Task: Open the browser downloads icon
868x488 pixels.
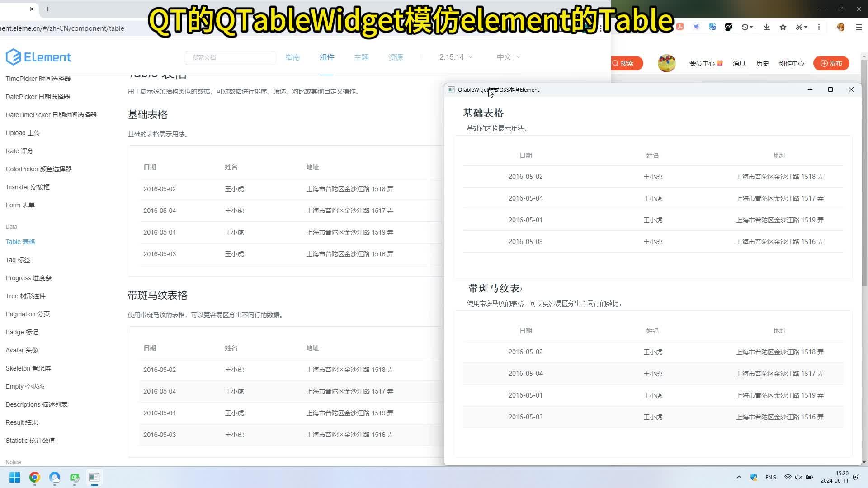Action: pos(766,27)
